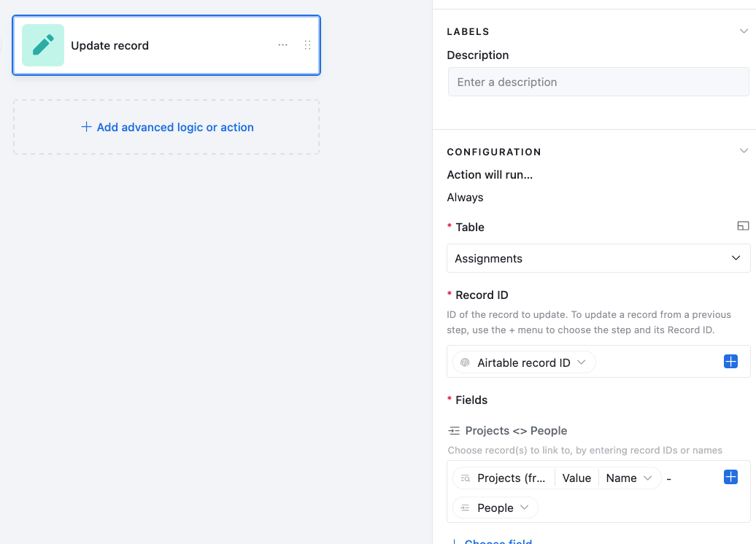Click the table layout icon beside Table
Image resolution: width=756 pixels, height=544 pixels.
pos(743,226)
